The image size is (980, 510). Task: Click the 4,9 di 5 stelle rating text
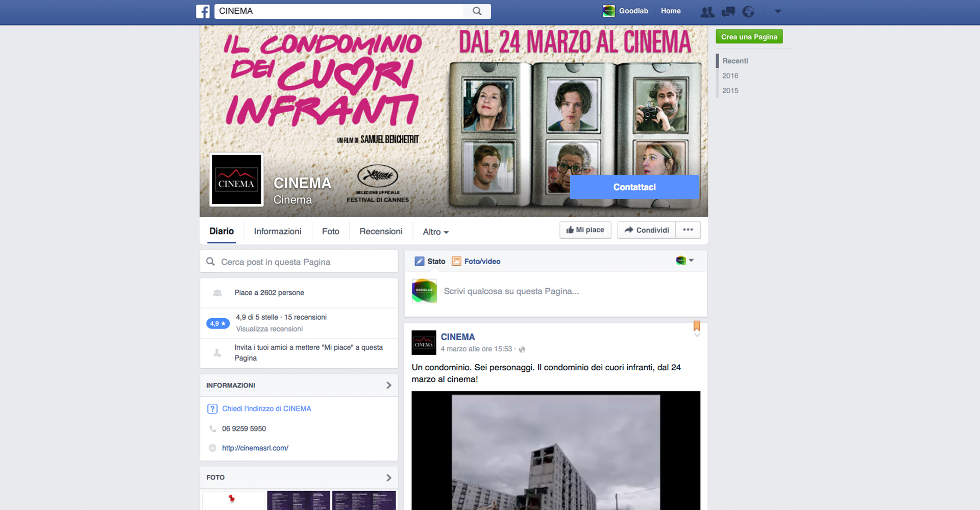click(x=281, y=317)
